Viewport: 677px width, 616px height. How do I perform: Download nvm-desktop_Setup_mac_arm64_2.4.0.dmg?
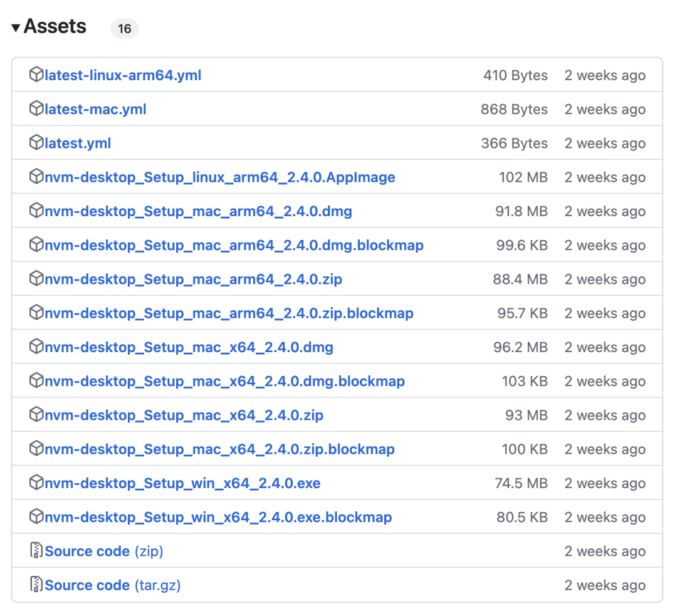[198, 211]
